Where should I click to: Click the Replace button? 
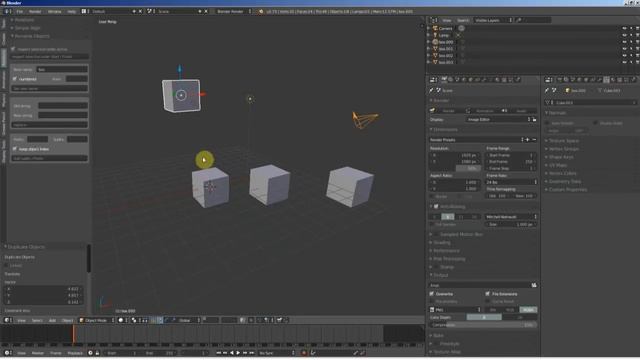(49, 125)
